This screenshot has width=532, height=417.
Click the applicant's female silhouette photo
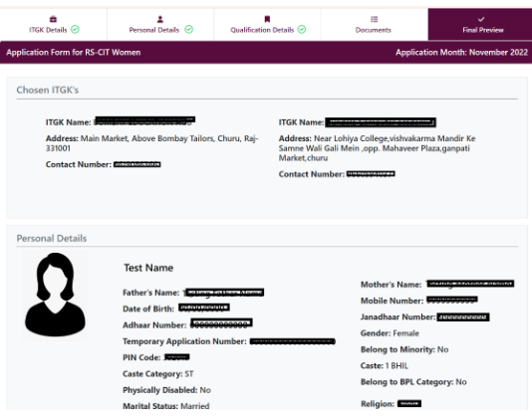click(55, 295)
